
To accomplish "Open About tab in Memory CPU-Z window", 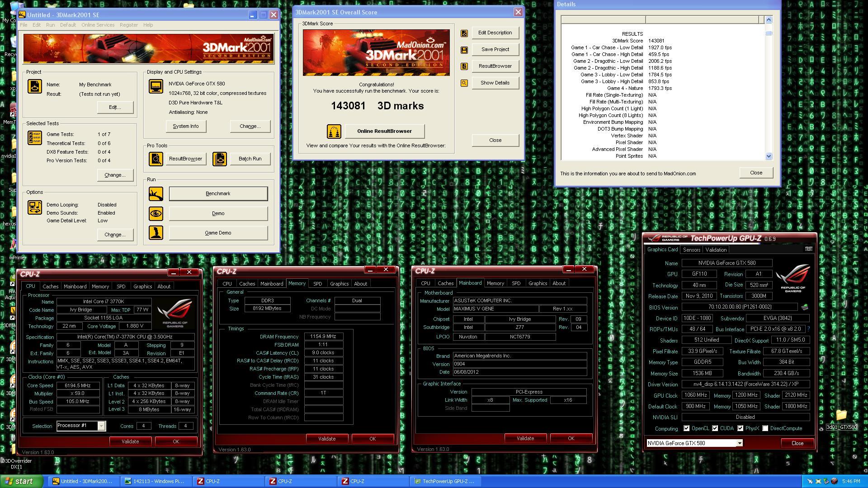I will tap(360, 284).
